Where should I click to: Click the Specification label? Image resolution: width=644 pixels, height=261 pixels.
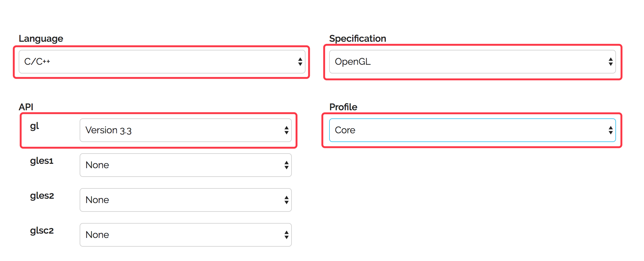tap(357, 39)
